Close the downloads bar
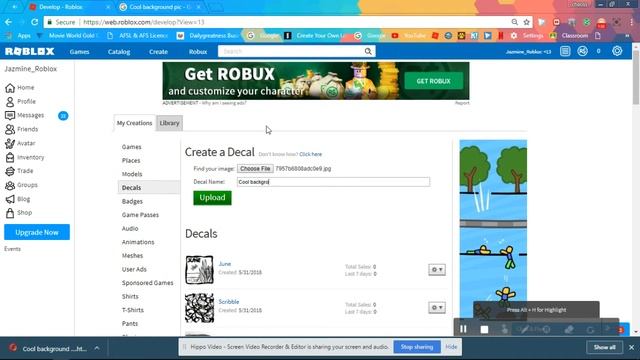Image resolution: width=640 pixels, height=360 pixels. tap(631, 347)
